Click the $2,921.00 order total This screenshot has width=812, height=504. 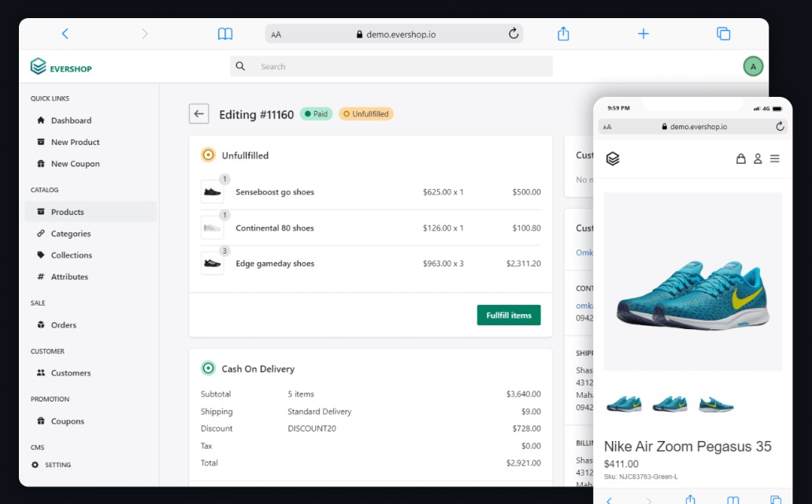524,463
